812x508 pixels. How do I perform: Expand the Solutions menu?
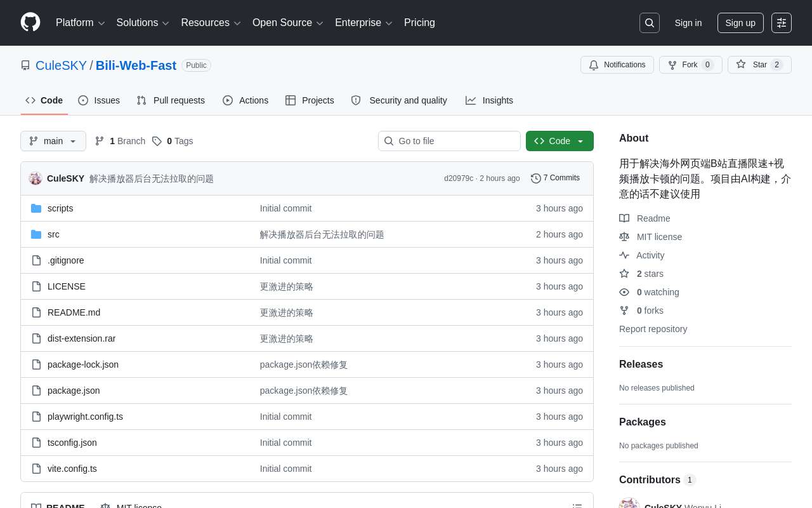tap(143, 23)
